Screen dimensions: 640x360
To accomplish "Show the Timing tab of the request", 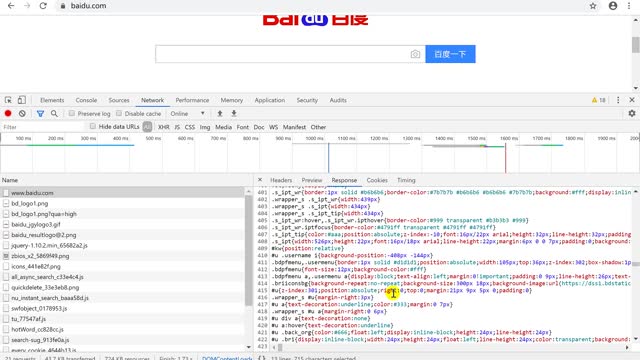I will [x=406, y=180].
